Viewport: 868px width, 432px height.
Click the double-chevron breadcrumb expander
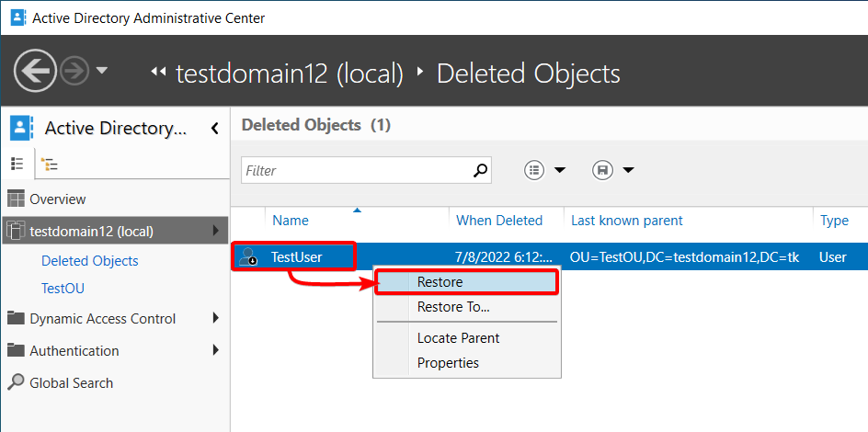point(159,72)
